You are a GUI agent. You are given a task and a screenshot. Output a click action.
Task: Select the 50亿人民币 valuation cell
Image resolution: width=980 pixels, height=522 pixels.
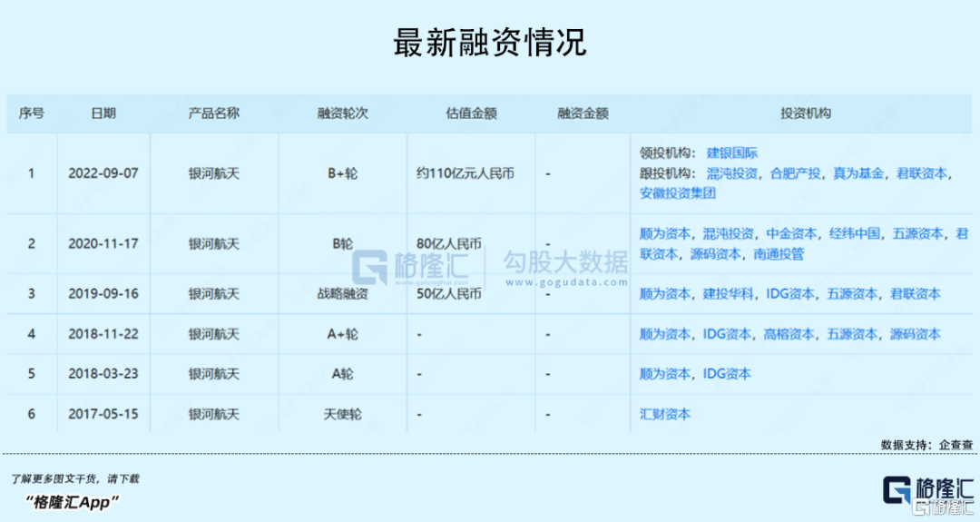(449, 294)
